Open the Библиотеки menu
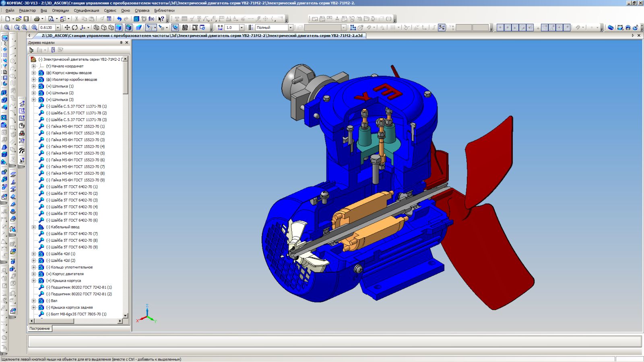Image resolution: width=644 pixels, height=362 pixels. click(x=164, y=10)
